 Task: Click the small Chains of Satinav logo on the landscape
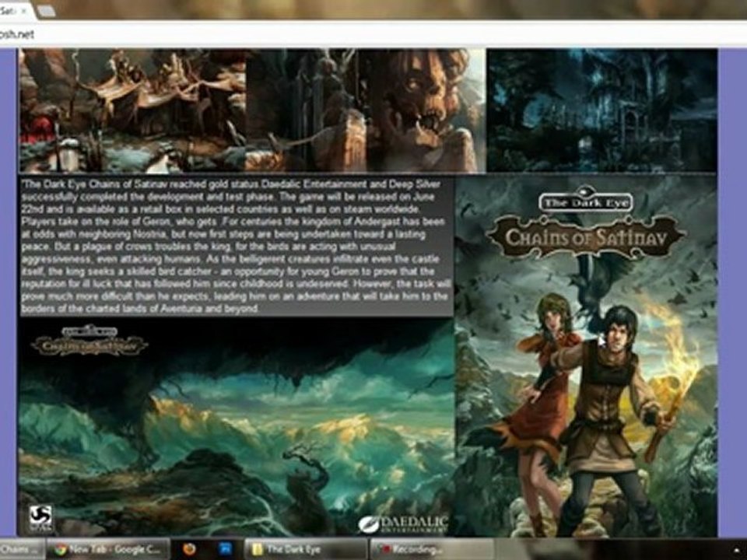(x=89, y=341)
